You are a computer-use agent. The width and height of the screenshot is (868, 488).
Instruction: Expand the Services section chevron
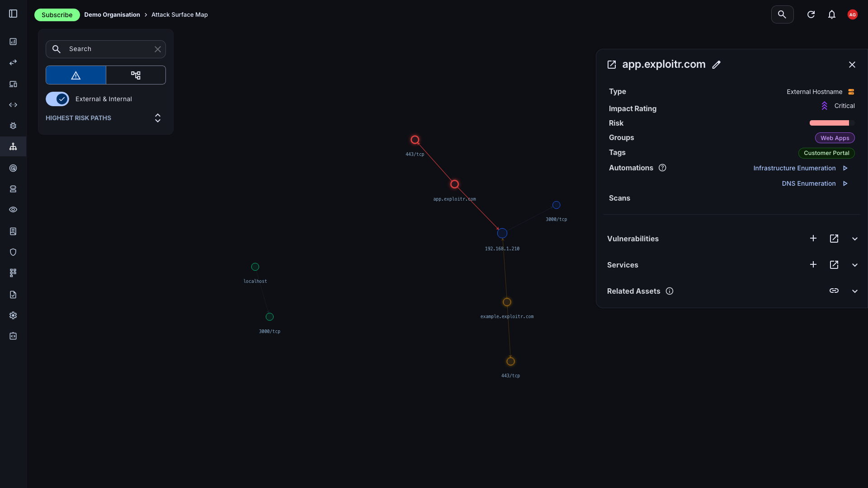click(855, 265)
